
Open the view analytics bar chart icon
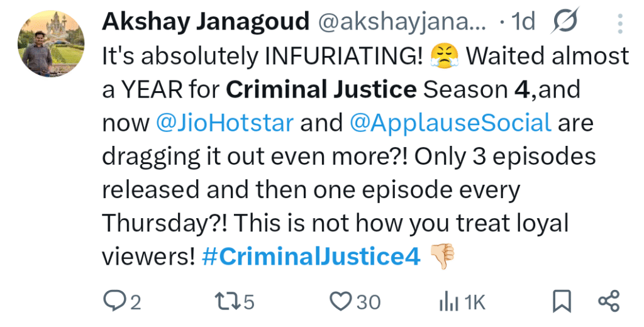tap(448, 302)
